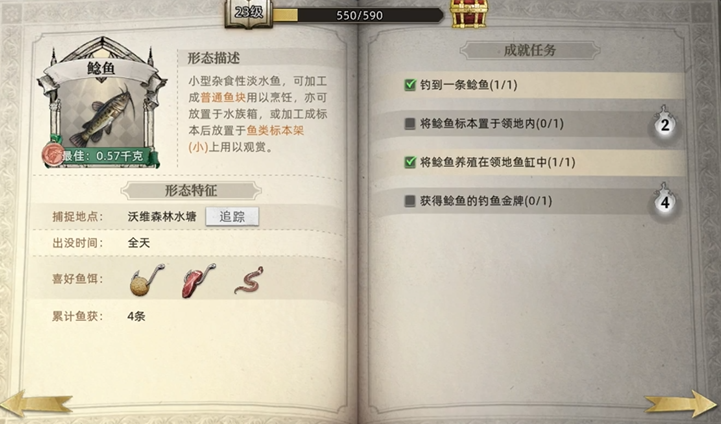Click the reward potion marked 2

[664, 123]
